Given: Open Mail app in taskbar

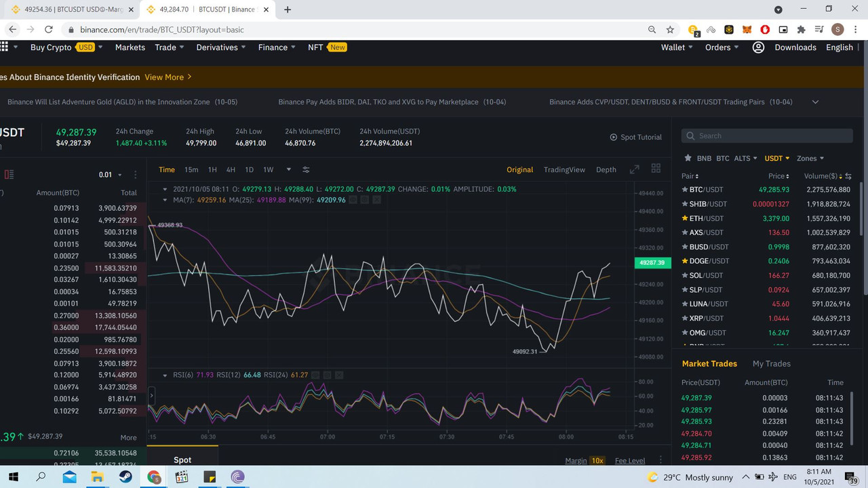Looking at the screenshot, I should tap(70, 477).
